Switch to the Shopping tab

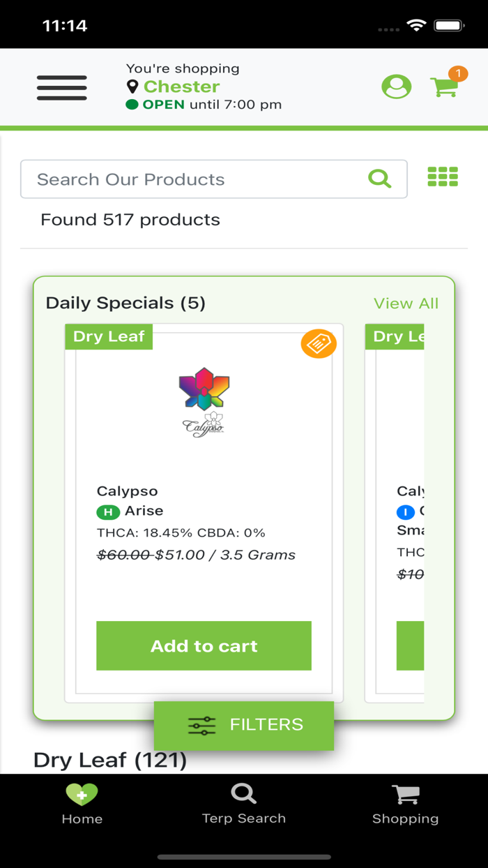point(405,804)
